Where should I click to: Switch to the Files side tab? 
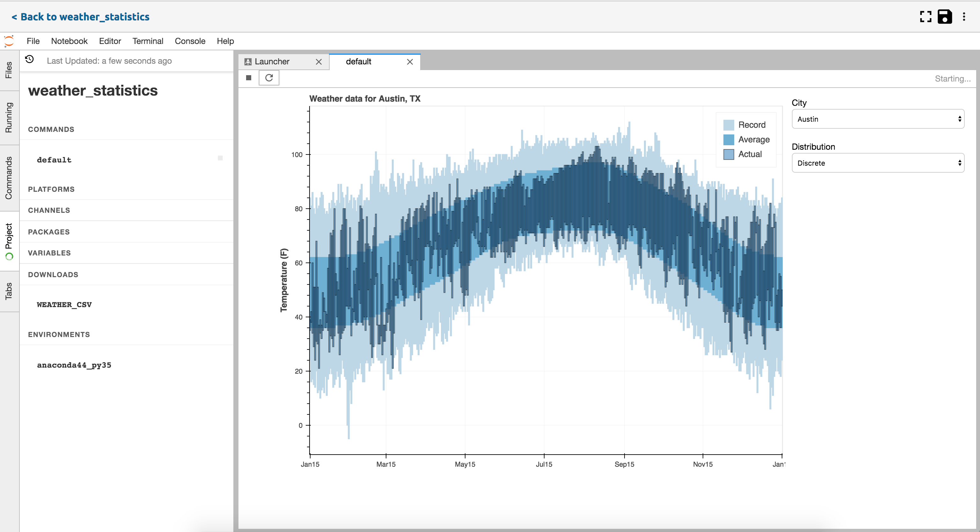pos(9,70)
